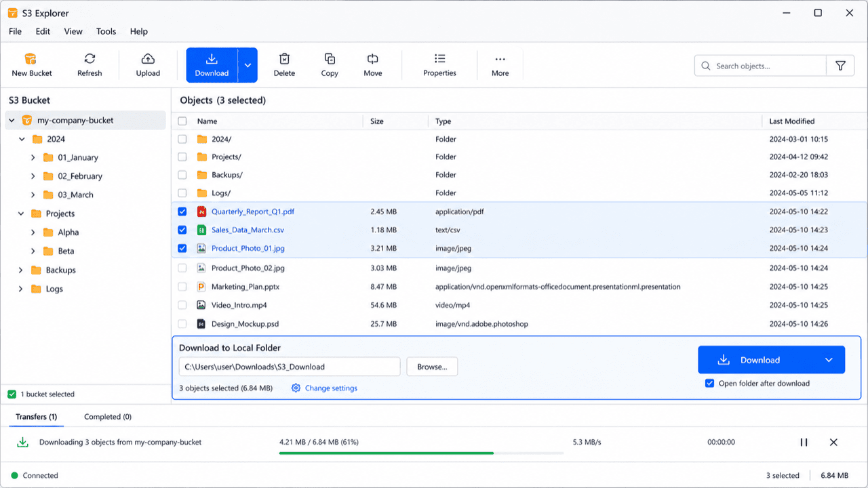Uncheck Sales_Data_March.csv checkbox
The image size is (868, 488).
point(182,230)
